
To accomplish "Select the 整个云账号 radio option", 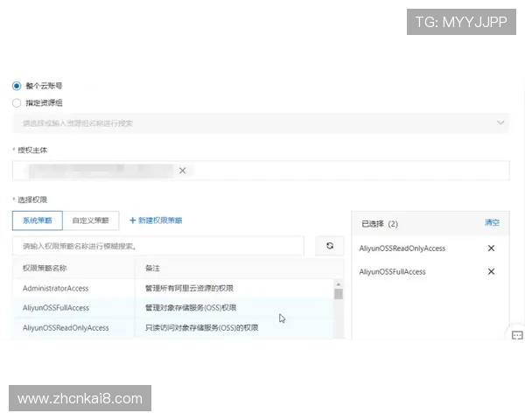I will point(17,86).
